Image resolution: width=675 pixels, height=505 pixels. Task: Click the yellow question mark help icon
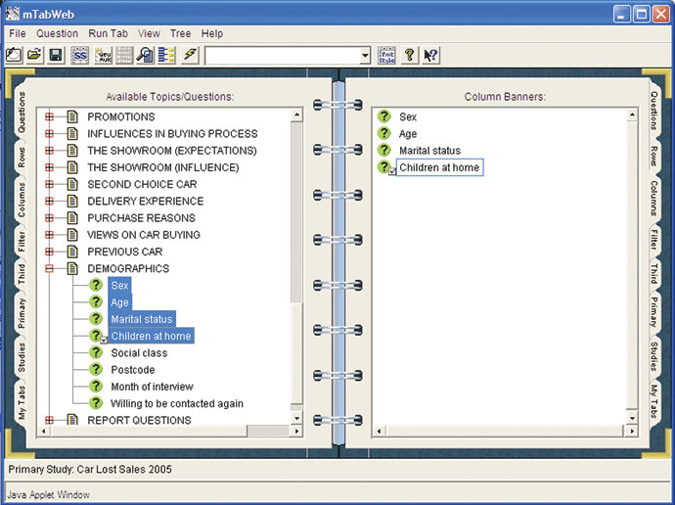click(x=409, y=55)
